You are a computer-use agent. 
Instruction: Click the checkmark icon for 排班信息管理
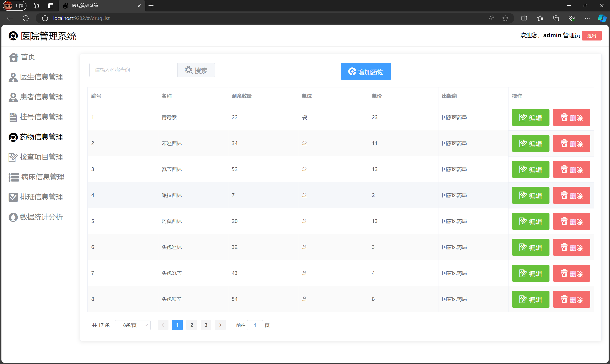(x=13, y=197)
